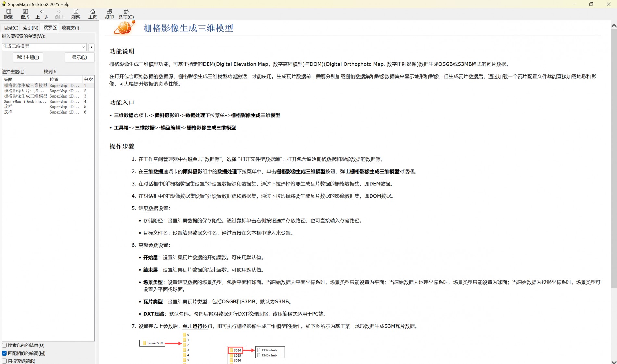The image size is (617, 364).
Task: Enable the 搜索以前的结果 checkbox
Action: click(5, 346)
